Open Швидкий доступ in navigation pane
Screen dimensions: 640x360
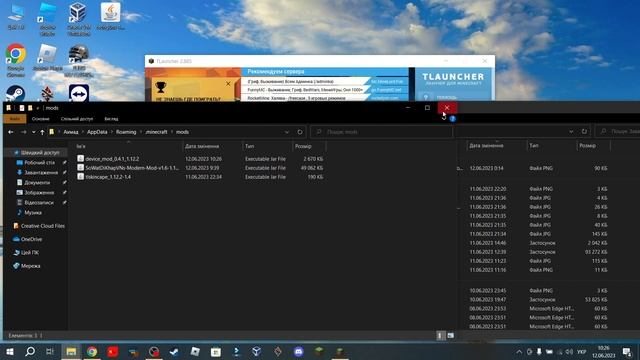[x=40, y=152]
